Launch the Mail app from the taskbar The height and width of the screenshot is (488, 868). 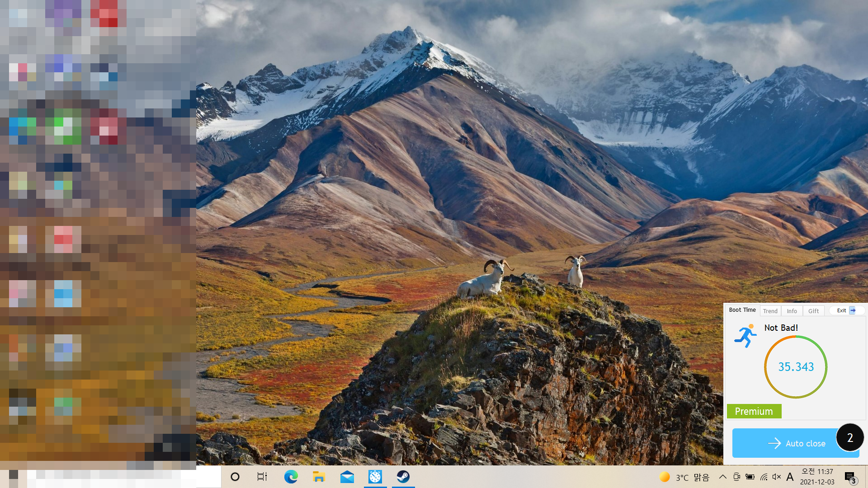pyautogui.click(x=347, y=477)
